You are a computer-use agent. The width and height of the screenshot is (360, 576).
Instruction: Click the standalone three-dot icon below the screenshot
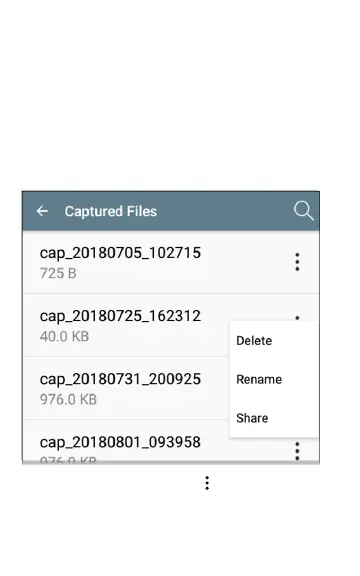207,483
